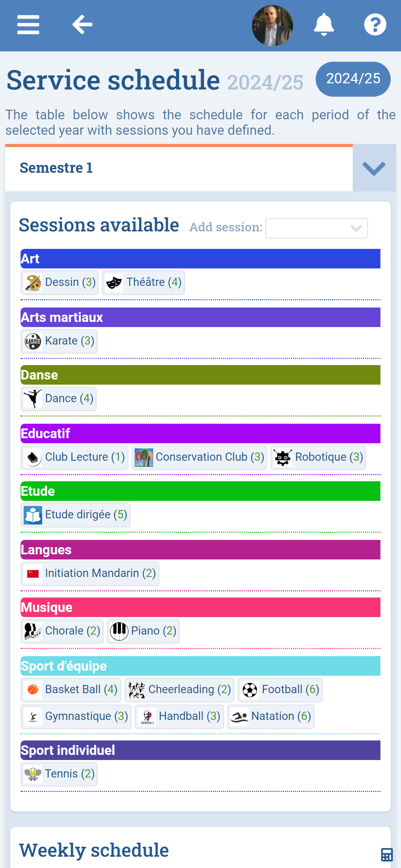401x868 pixels.
Task: Open notifications bell
Action: (x=324, y=25)
